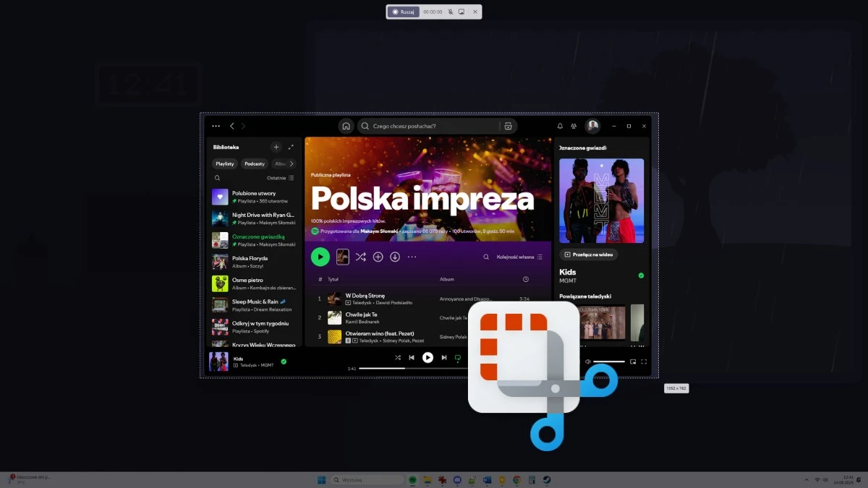
Task: Search within playlist using the magnifier icon
Action: click(x=486, y=257)
